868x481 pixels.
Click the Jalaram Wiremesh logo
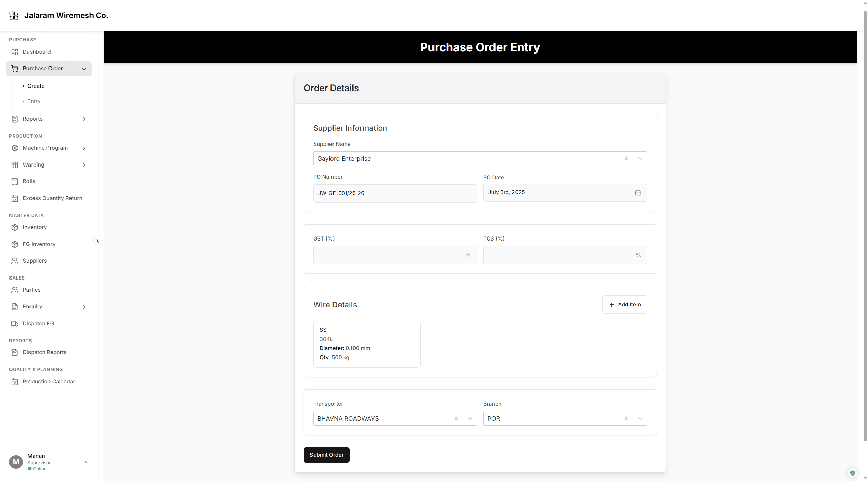pyautogui.click(x=14, y=15)
